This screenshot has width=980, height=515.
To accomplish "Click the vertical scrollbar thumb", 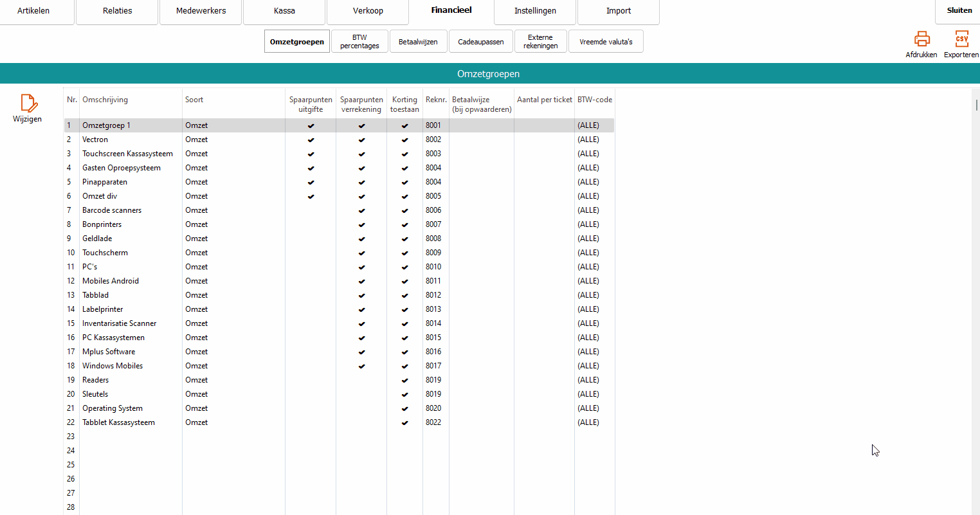I will click(x=976, y=105).
